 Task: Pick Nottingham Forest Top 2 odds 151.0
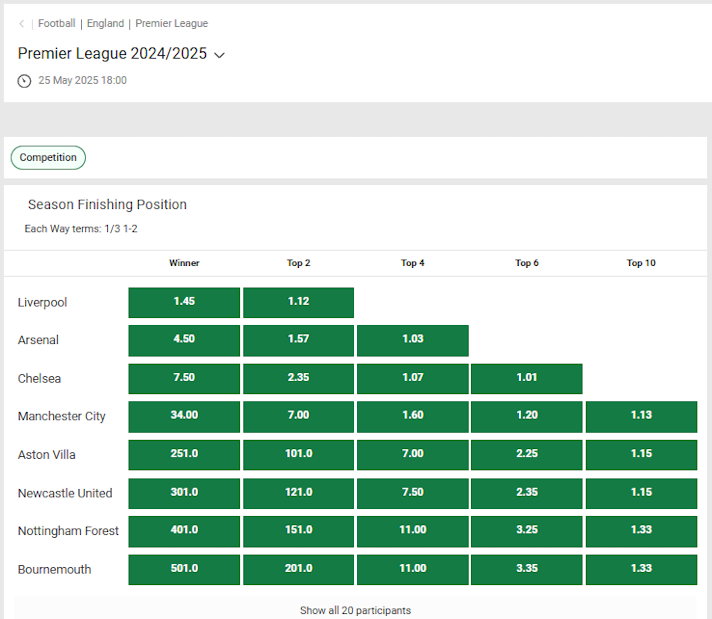[x=298, y=531]
